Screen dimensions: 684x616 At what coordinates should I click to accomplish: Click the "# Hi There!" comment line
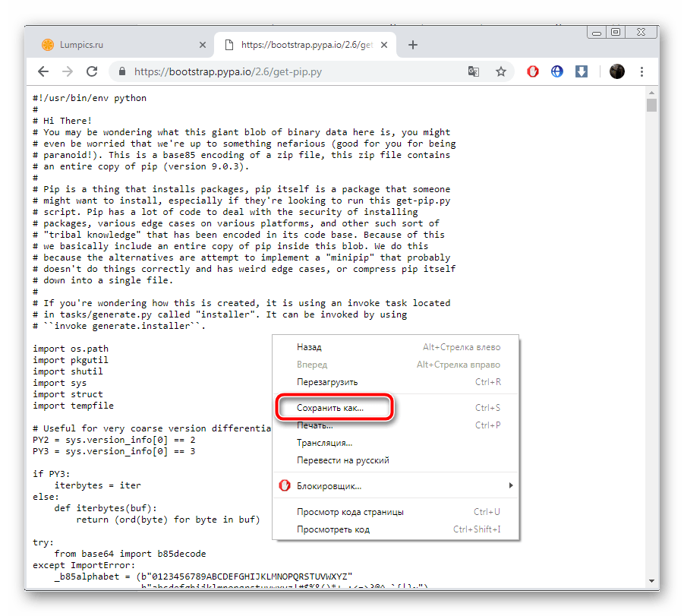(x=62, y=121)
